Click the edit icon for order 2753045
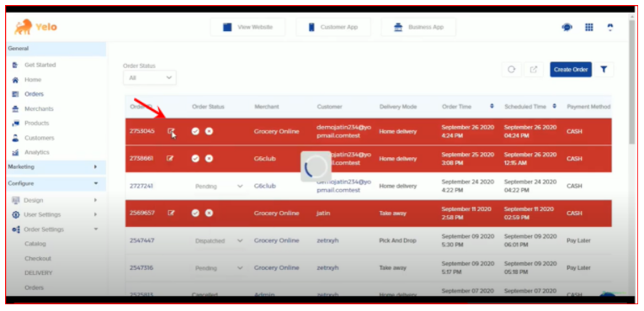644x311 pixels. pos(170,131)
